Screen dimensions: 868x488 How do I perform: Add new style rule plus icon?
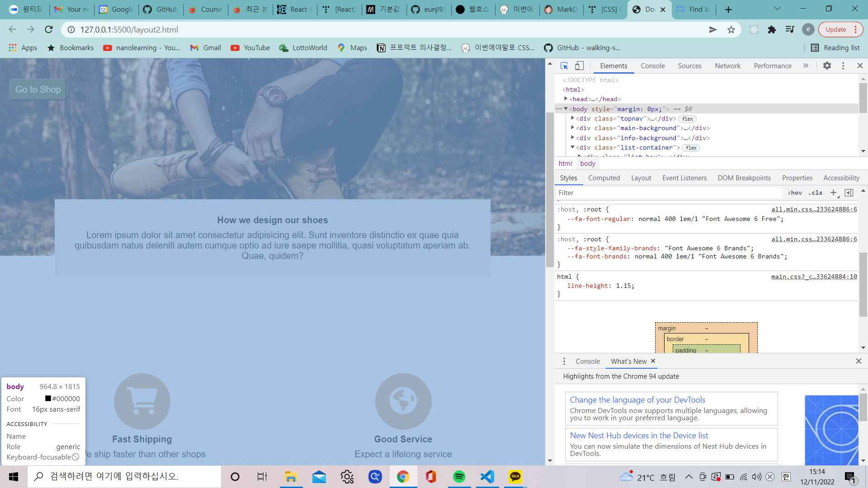(833, 193)
